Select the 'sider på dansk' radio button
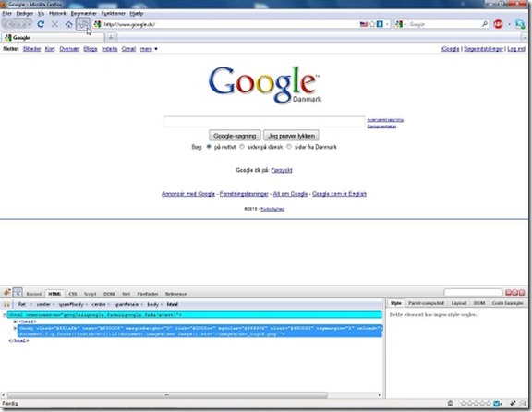532x412 pixels. coord(242,147)
